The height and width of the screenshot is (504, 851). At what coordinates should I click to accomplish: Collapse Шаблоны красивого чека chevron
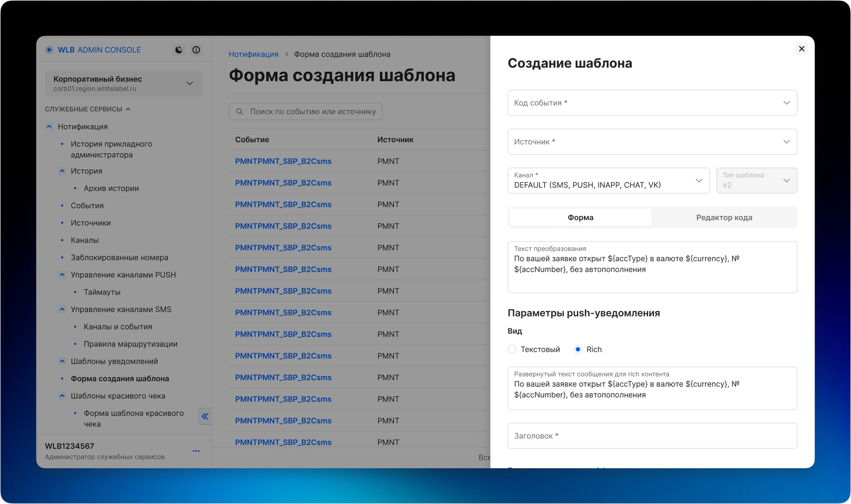pyautogui.click(x=62, y=396)
